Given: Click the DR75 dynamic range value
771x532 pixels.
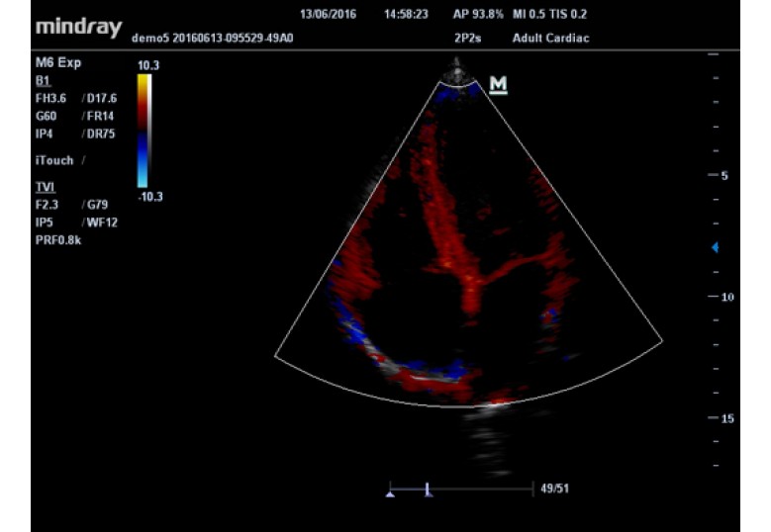Looking at the screenshot, I should click(101, 133).
